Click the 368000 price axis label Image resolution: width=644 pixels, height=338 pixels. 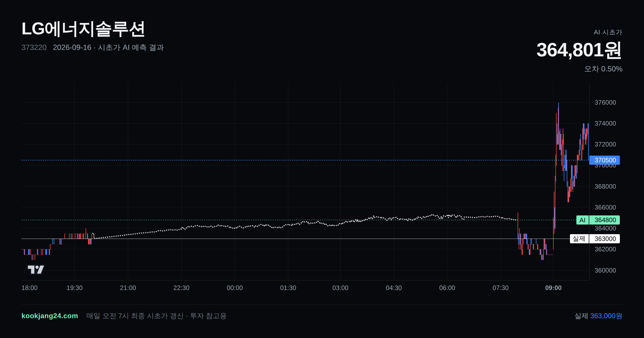(x=605, y=186)
